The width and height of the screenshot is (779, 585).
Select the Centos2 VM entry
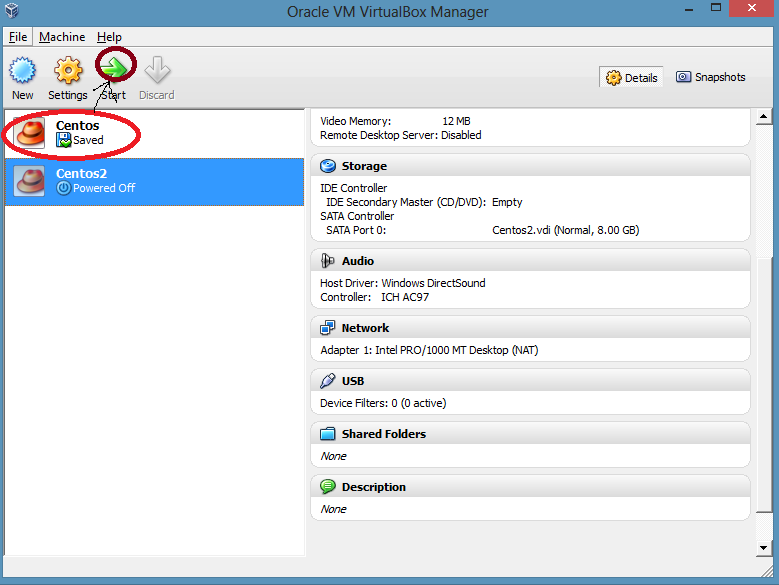155,182
